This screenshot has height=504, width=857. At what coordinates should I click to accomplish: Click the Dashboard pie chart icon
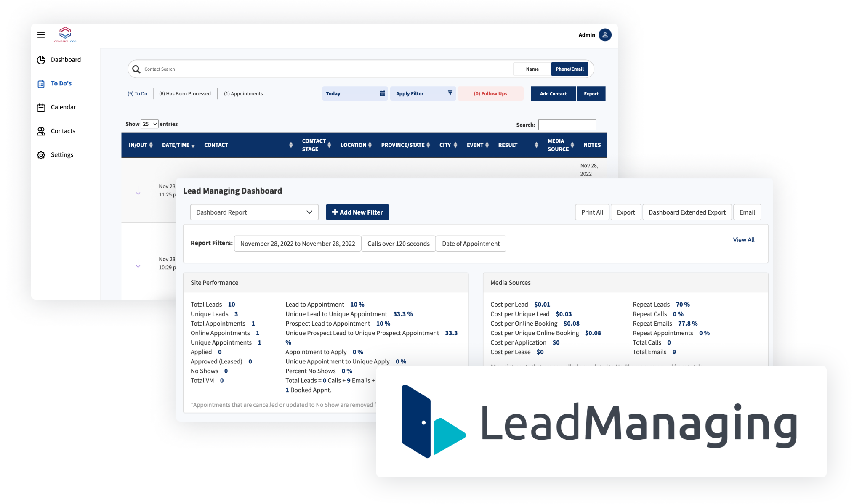coord(41,60)
